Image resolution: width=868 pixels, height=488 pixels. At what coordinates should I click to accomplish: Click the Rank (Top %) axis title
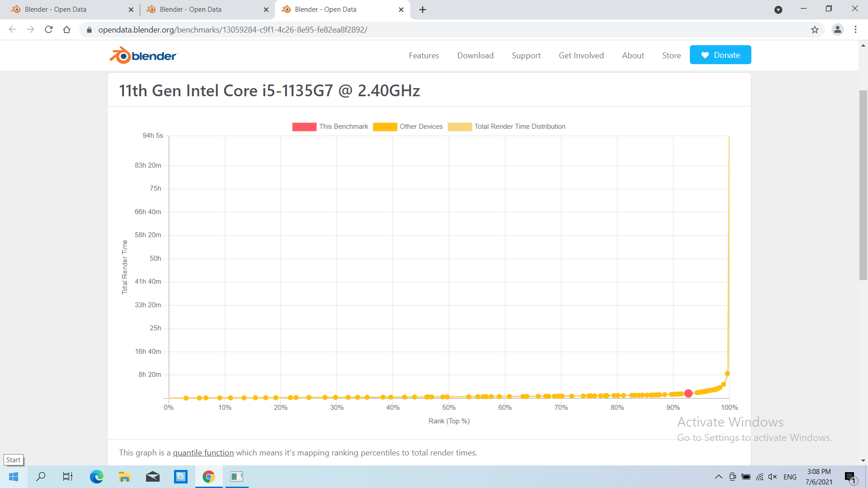click(449, 421)
